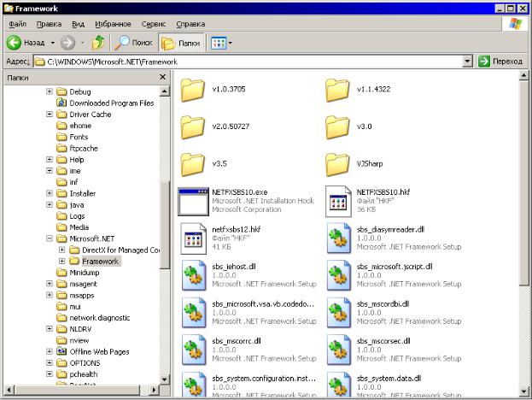Click the address path input field
The image size is (532, 400).
coord(248,62)
